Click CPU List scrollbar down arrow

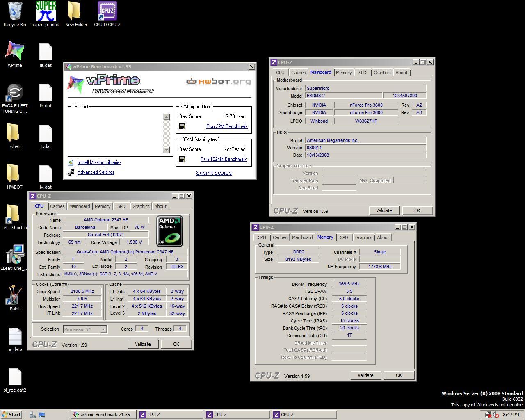tap(166, 150)
